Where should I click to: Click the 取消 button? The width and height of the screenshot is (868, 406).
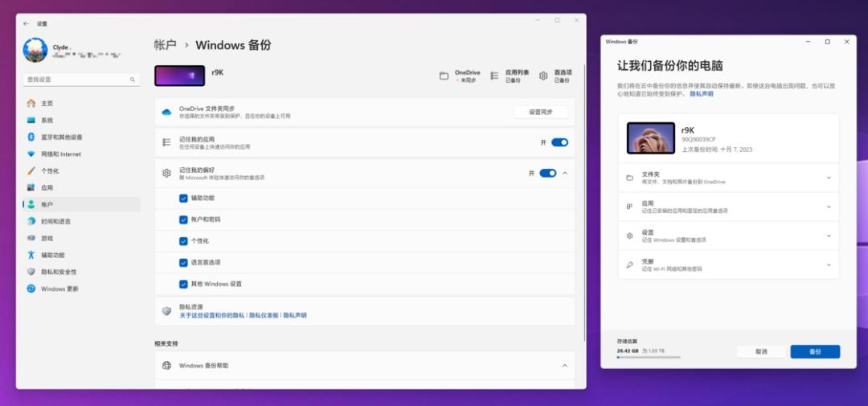coord(761,351)
